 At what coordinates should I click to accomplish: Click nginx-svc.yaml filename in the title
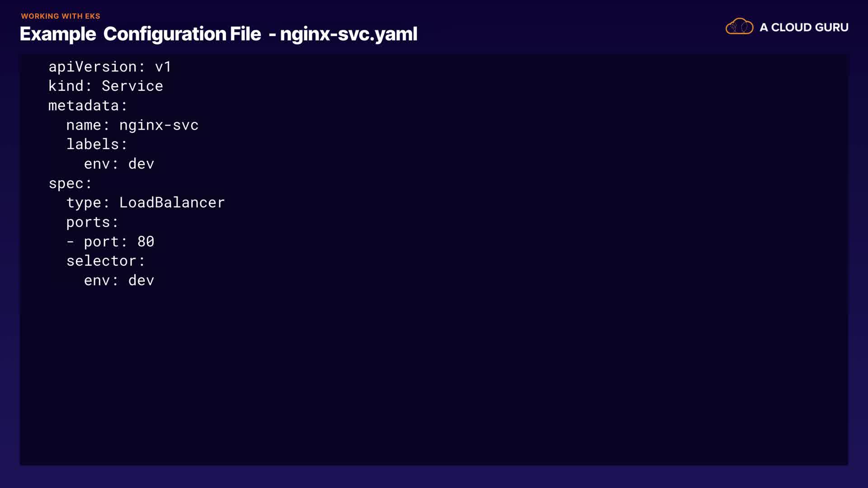(349, 34)
